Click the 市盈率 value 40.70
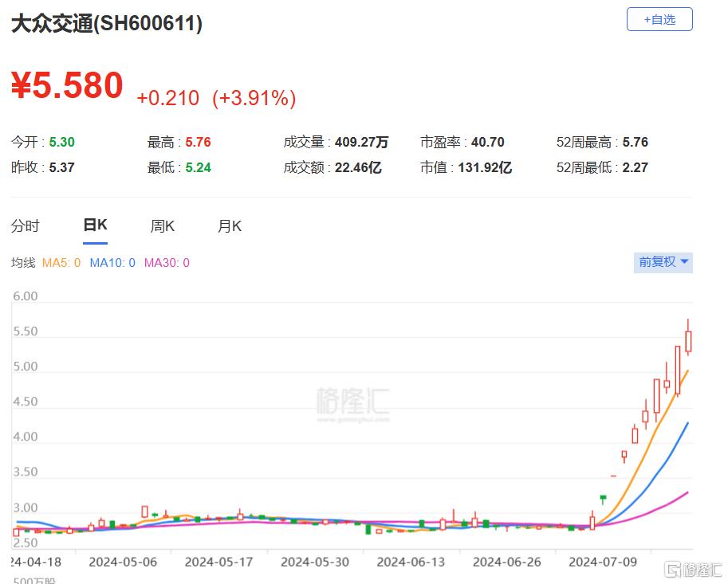728x584 pixels. coord(487,142)
